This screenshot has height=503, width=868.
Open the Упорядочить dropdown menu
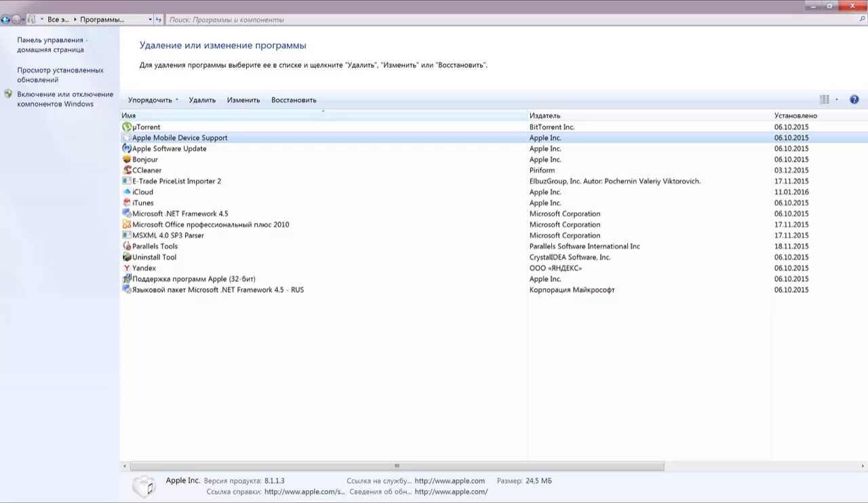153,100
